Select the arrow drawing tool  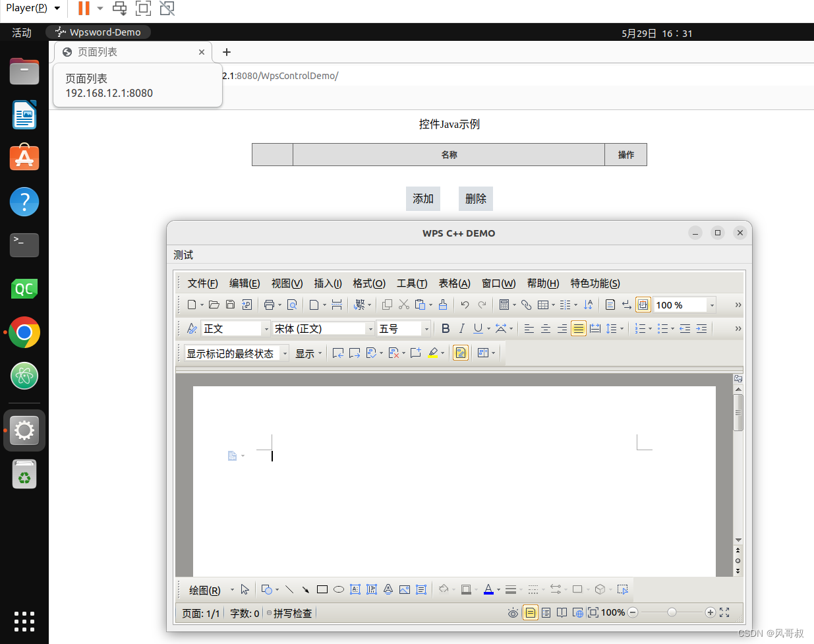coord(306,589)
